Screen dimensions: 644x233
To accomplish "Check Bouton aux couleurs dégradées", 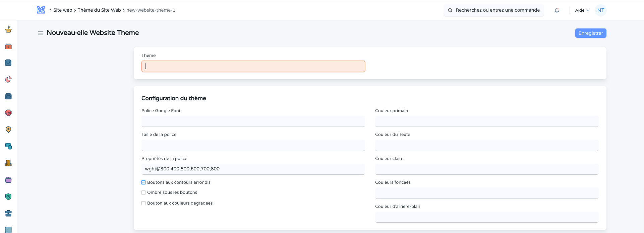I will pyautogui.click(x=143, y=203).
